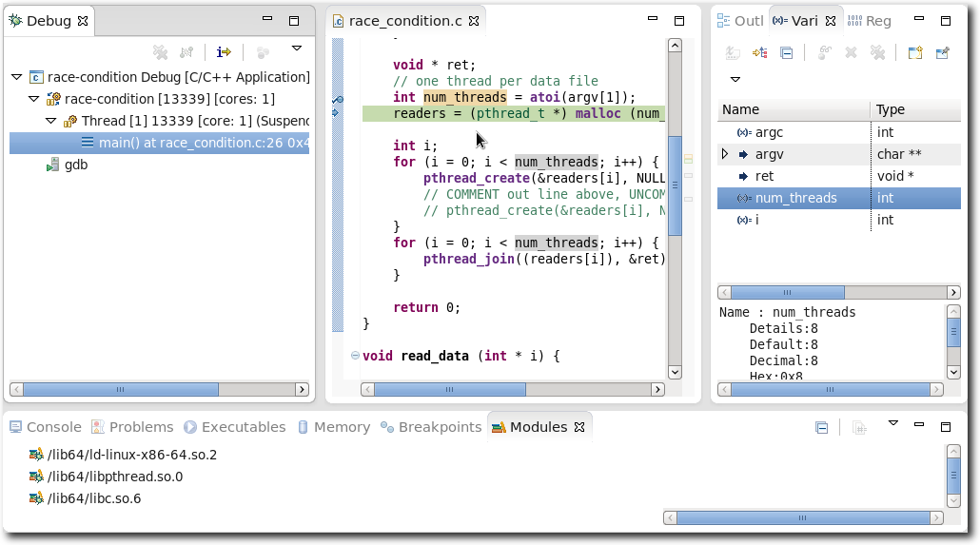Open the Registers tab
The image size is (980, 545).
(869, 21)
